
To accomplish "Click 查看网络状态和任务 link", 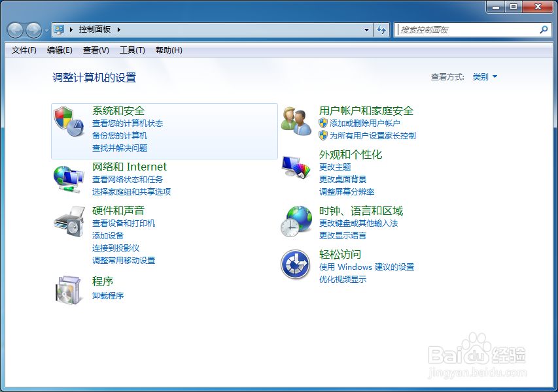I will (x=128, y=179).
